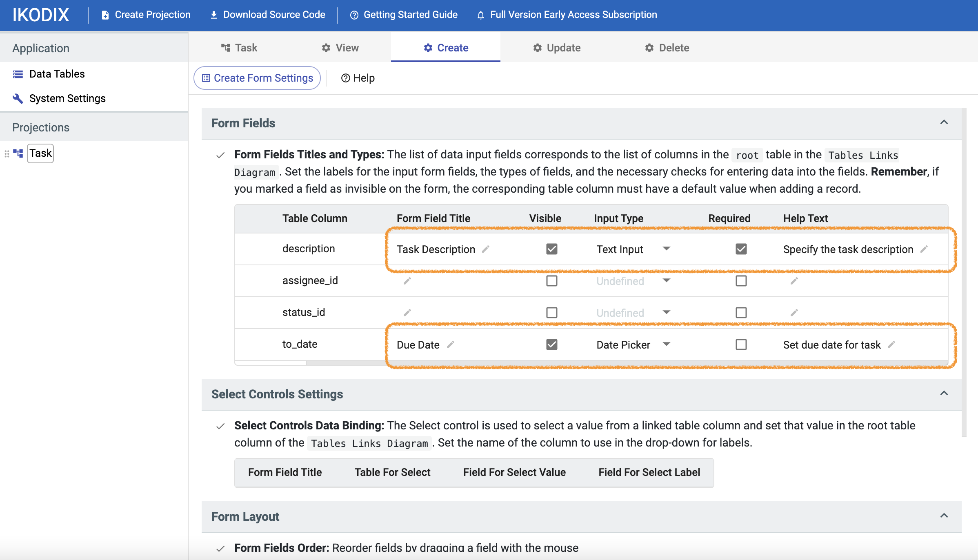Screen dimensions: 978x560
Task: Open the Date Picker dropdown for to_date
Action: 666,344
